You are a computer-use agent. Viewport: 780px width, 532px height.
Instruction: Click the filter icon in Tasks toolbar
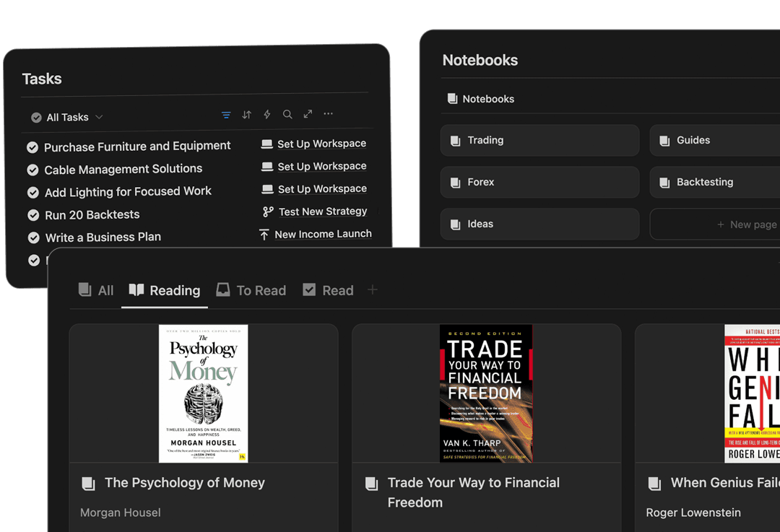point(226,115)
